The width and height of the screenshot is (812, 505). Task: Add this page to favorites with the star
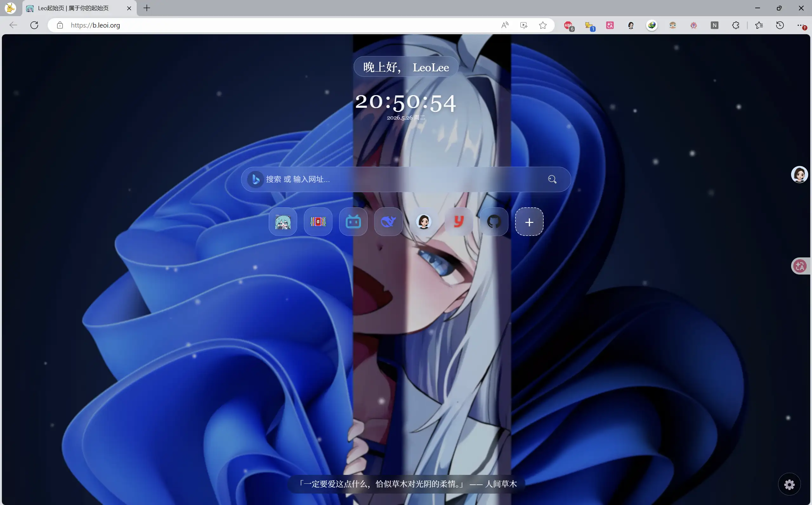point(543,25)
